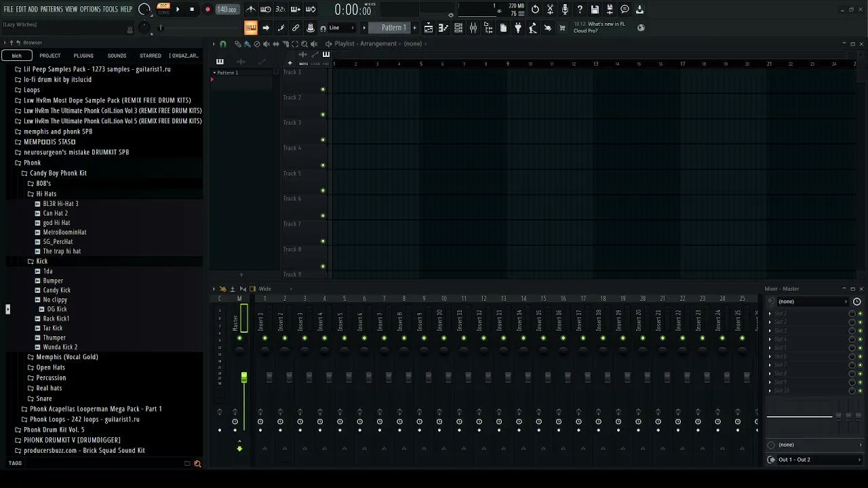868x488 pixels.
Task: Click the microphone recording icon
Action: point(565,9)
